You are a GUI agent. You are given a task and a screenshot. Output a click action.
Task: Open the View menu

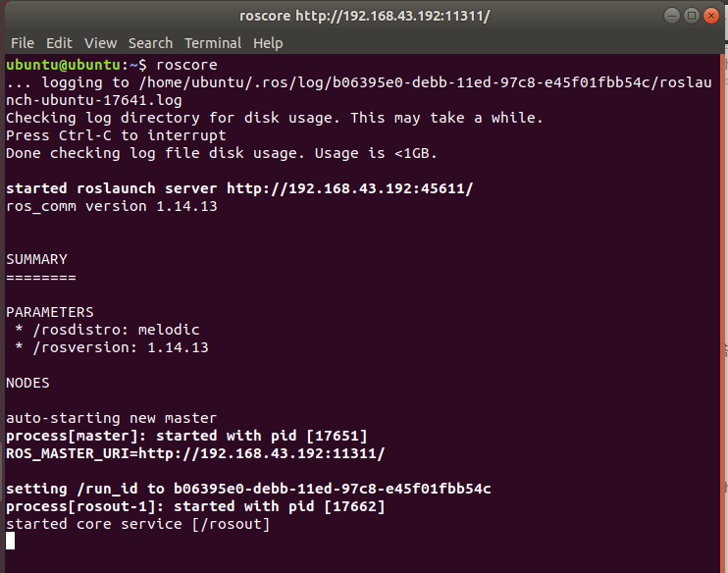click(100, 43)
